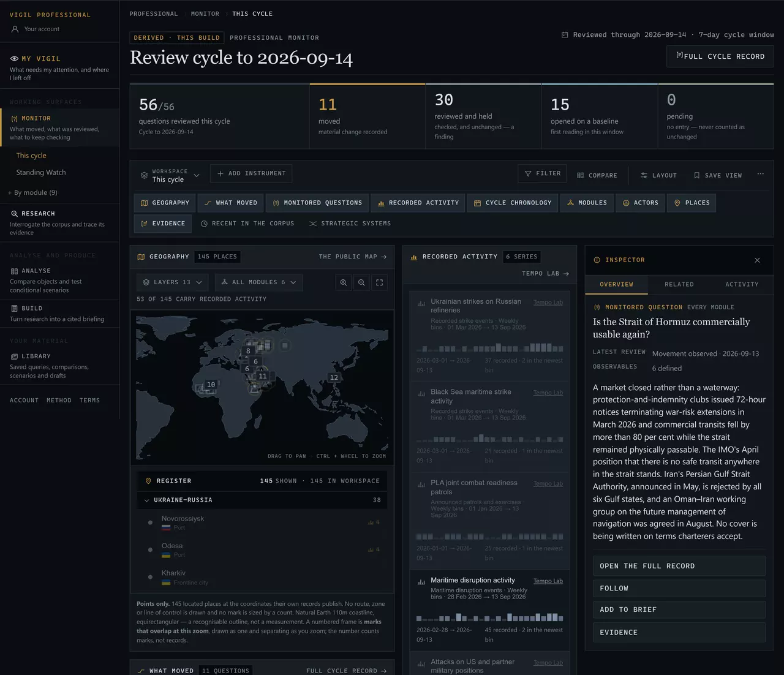Screen dimensions: 784x675
Task: Switch to the Activity inspector tab
Action: (742, 284)
